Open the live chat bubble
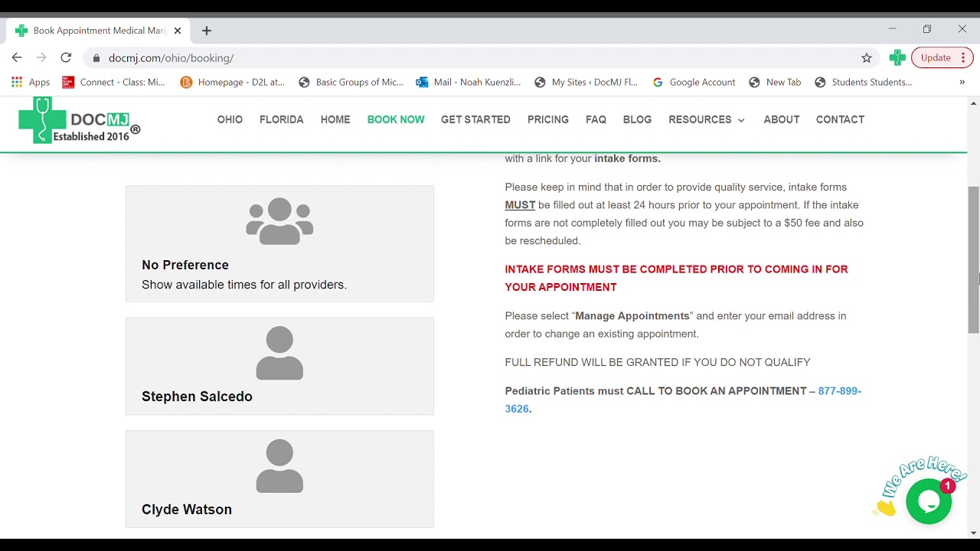Screen dimensions: 980x551 click(928, 501)
